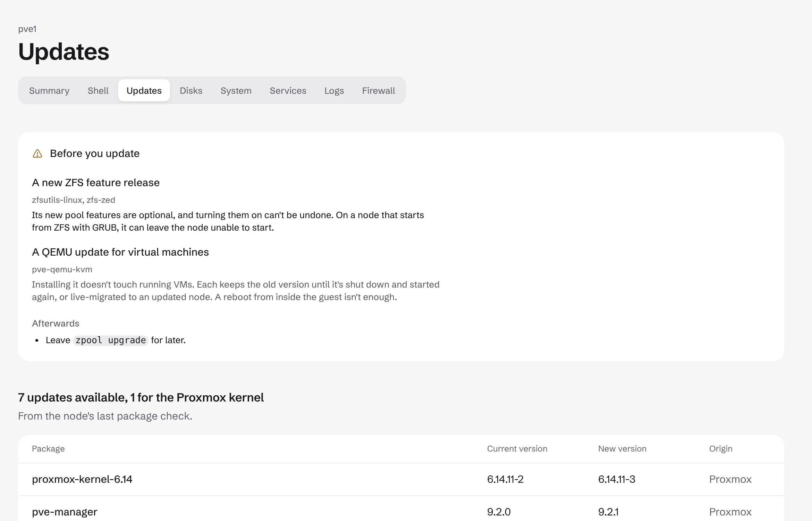Click the pve1 node name above the title
The image size is (812, 521).
[x=27, y=29]
